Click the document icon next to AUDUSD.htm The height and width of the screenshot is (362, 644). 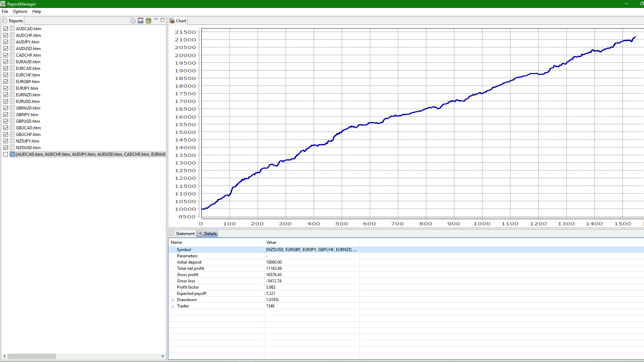[12, 48]
